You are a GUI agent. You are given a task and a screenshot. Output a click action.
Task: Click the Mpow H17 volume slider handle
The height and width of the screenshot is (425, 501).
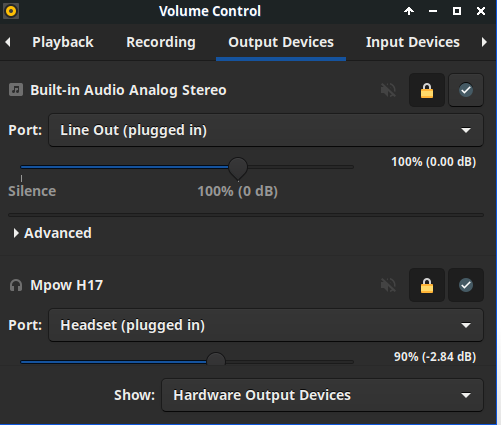(x=216, y=359)
